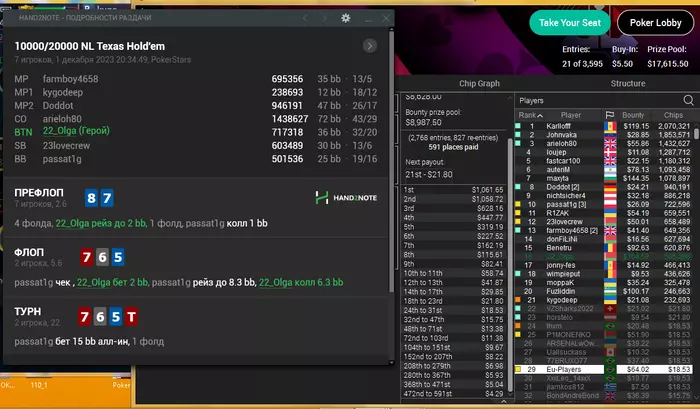Select player farmboy4658 in hand details
The image size is (700, 409).
coord(71,79)
